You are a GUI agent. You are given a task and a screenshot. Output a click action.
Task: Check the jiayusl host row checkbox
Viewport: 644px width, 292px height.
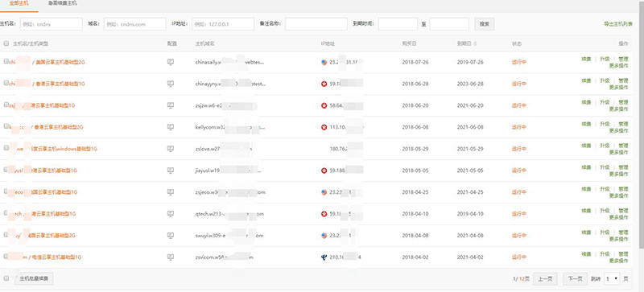[6, 170]
